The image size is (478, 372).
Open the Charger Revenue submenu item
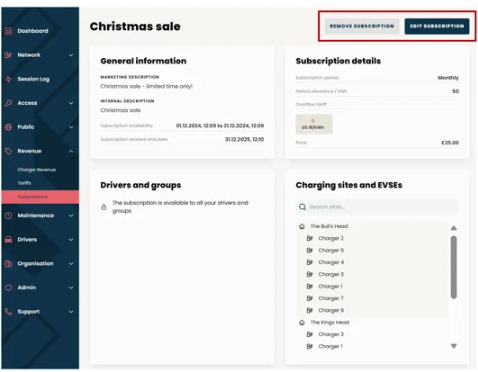click(x=37, y=170)
